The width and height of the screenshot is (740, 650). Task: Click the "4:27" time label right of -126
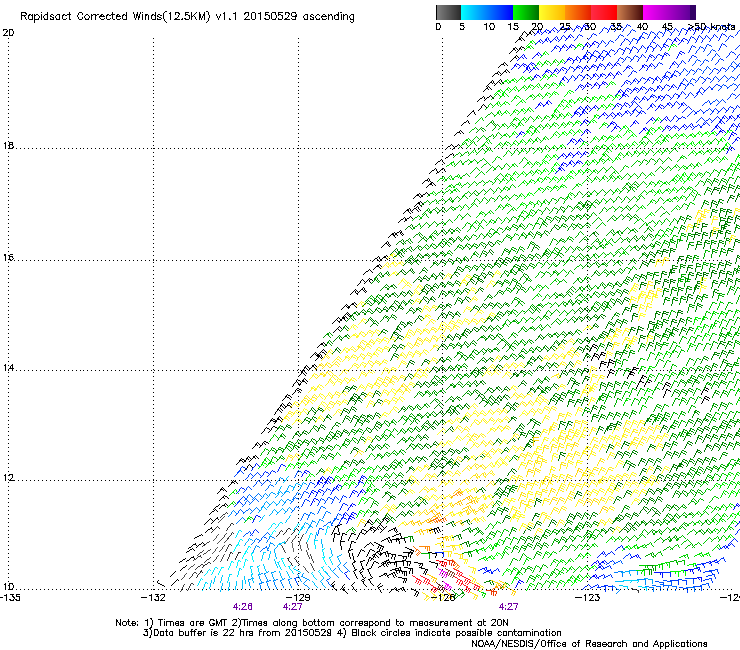click(508, 607)
